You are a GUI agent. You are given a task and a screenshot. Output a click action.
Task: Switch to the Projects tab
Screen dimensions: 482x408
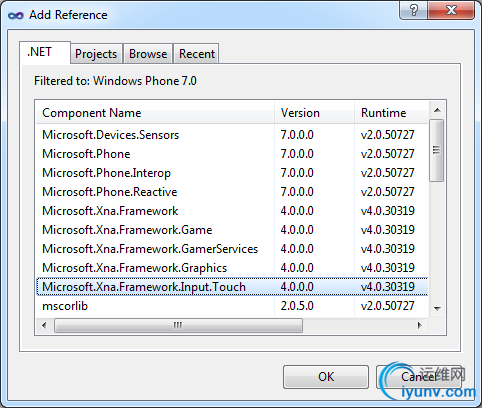click(x=96, y=54)
